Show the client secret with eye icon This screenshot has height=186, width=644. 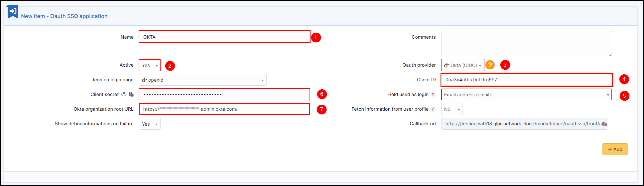point(124,94)
